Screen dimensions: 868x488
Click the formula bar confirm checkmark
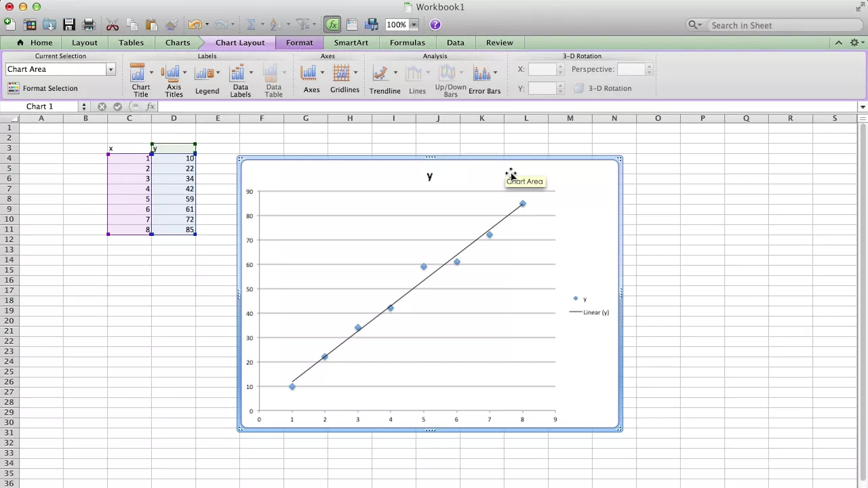pos(117,106)
